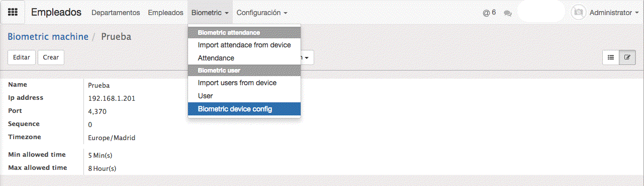Switch to form view icon
Screen dimensions: 644x186
coord(627,57)
